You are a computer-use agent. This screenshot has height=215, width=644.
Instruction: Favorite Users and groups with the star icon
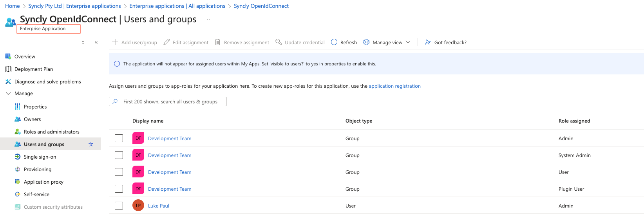(91, 144)
